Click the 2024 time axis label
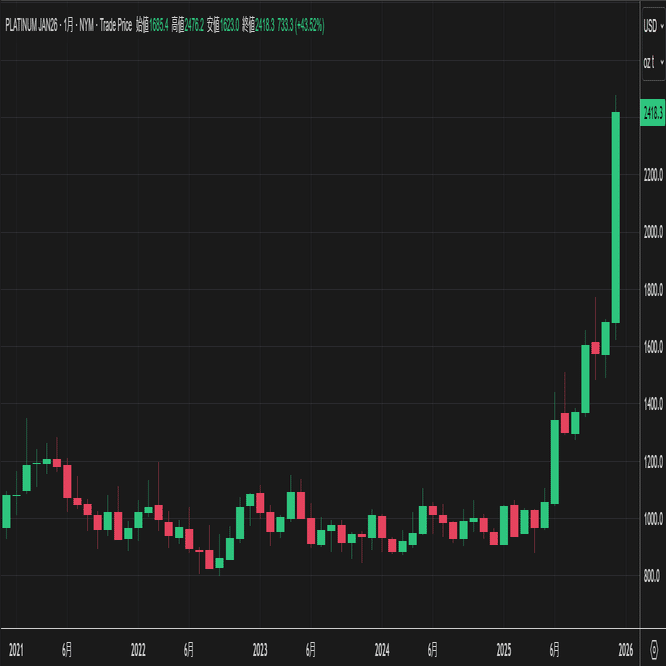Image resolution: width=666 pixels, height=666 pixels. (382, 650)
